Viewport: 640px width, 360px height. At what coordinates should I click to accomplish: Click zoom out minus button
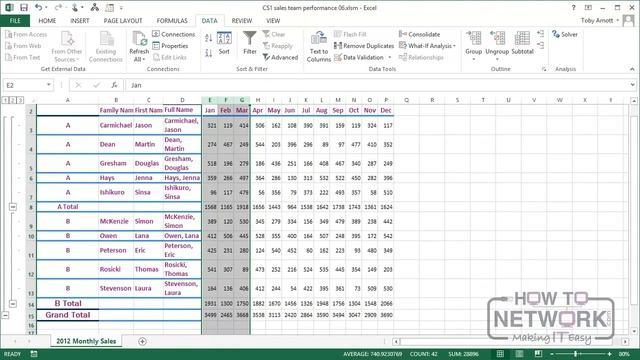click(551, 354)
